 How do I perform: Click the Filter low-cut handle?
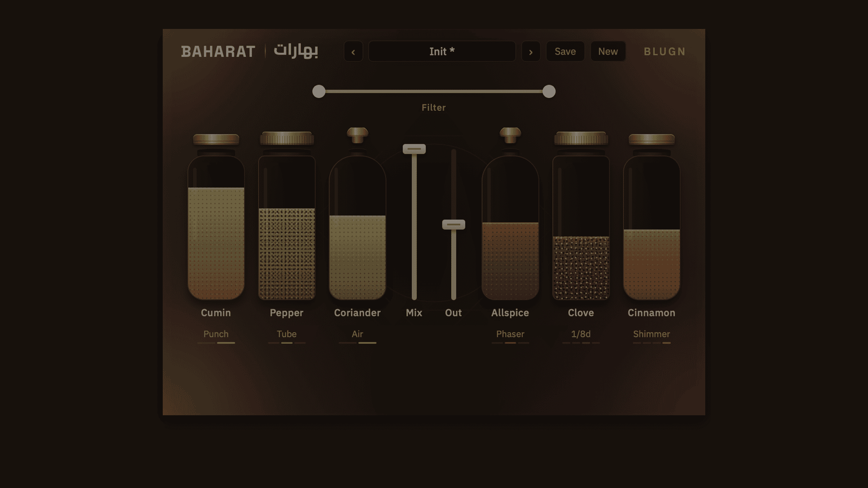click(319, 91)
